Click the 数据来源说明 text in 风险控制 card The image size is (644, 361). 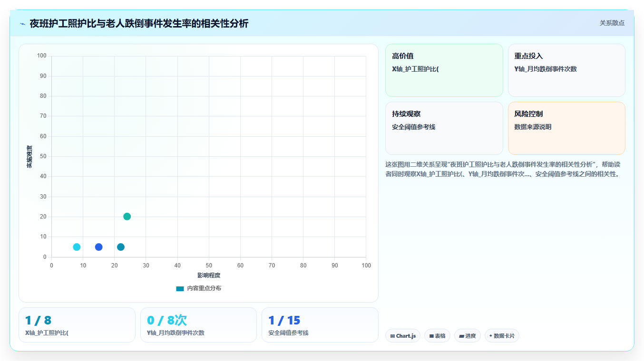[533, 127]
